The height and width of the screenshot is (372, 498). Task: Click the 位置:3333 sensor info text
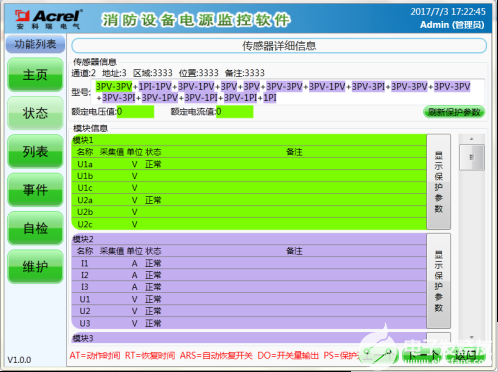pos(199,73)
